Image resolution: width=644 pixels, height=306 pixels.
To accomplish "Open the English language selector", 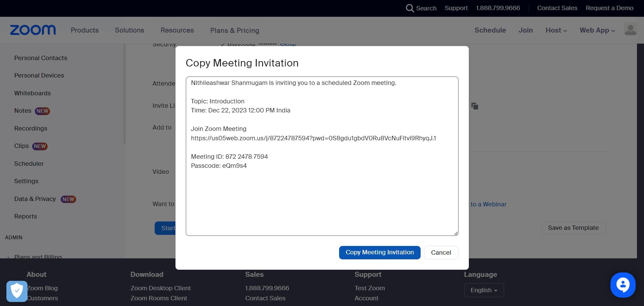I will [484, 290].
